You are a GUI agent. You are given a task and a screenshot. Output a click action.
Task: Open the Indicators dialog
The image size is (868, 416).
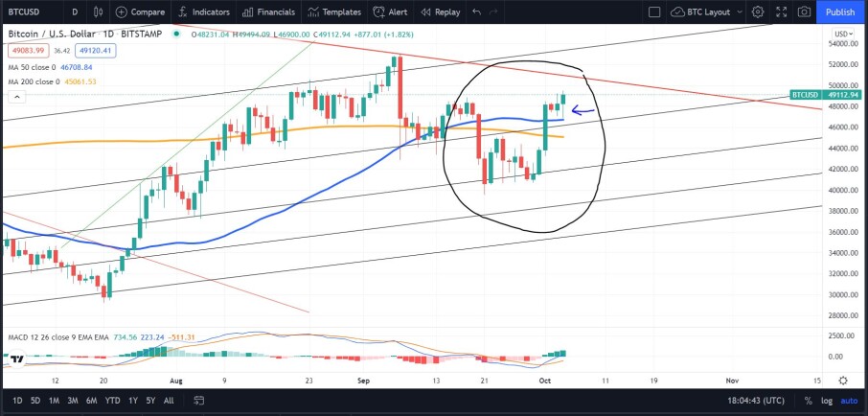click(x=204, y=12)
